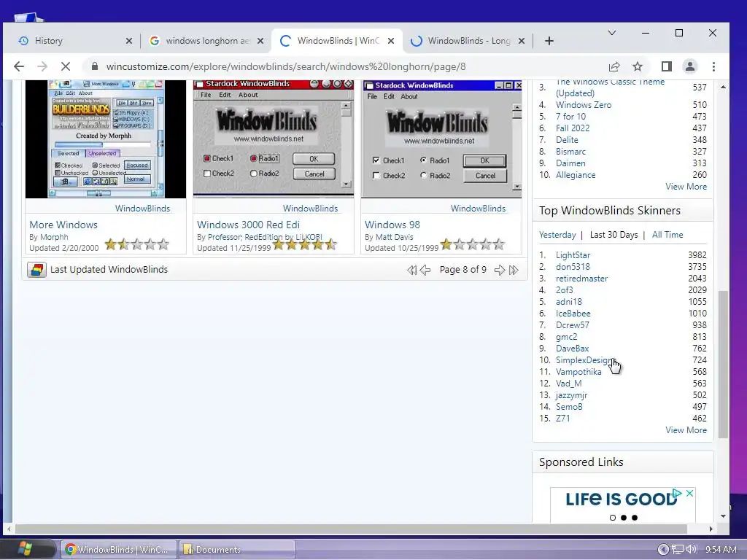
Task: Open author Morphh's profile
Action: (54, 237)
